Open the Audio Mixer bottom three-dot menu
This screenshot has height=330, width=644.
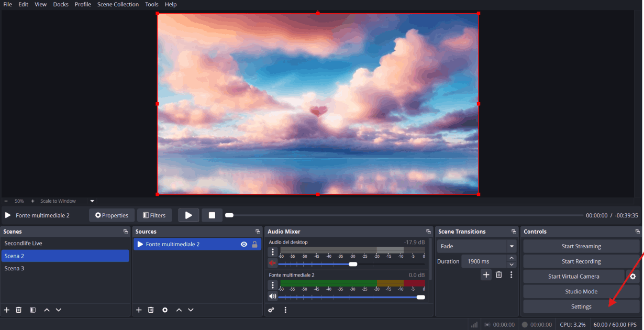tap(285, 310)
